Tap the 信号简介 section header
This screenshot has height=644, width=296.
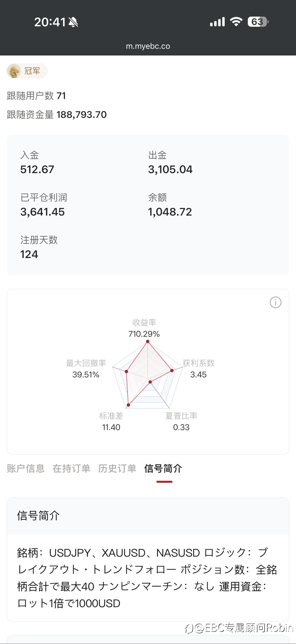pyautogui.click(x=38, y=516)
